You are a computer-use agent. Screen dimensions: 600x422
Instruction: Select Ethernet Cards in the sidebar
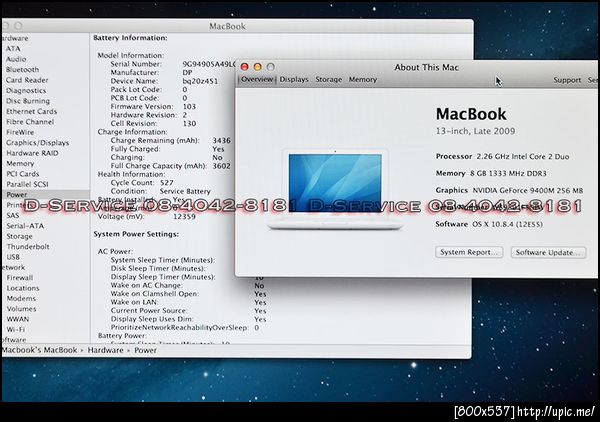[x=31, y=111]
